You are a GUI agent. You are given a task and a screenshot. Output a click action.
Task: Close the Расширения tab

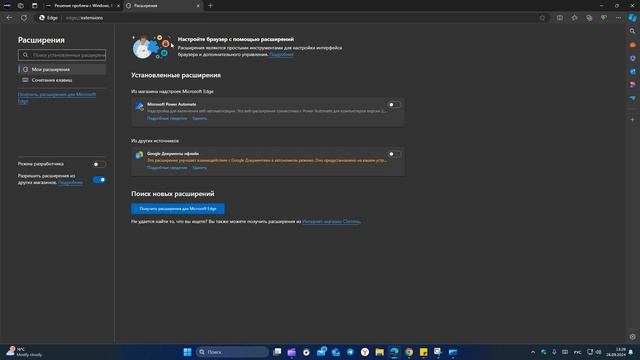coord(198,6)
